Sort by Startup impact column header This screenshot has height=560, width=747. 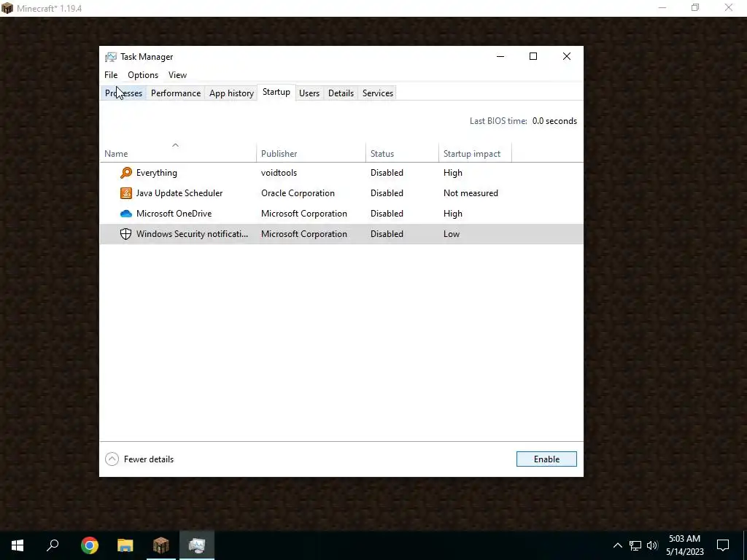[x=475, y=153]
